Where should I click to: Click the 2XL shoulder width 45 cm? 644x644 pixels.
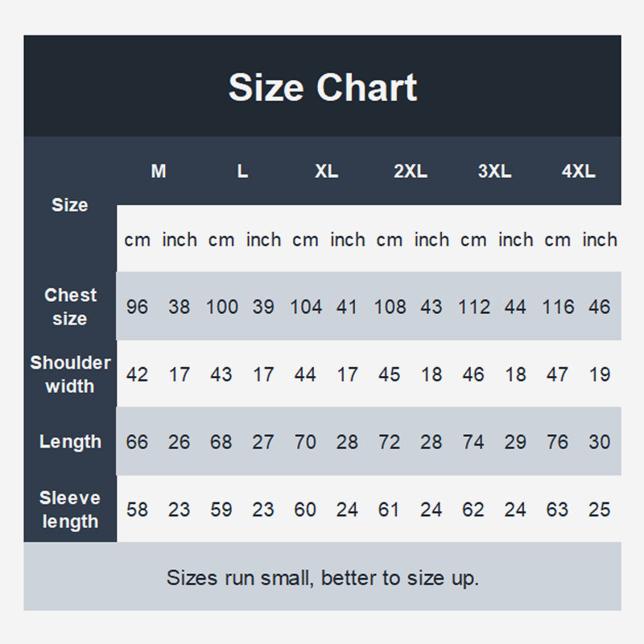pos(390,374)
